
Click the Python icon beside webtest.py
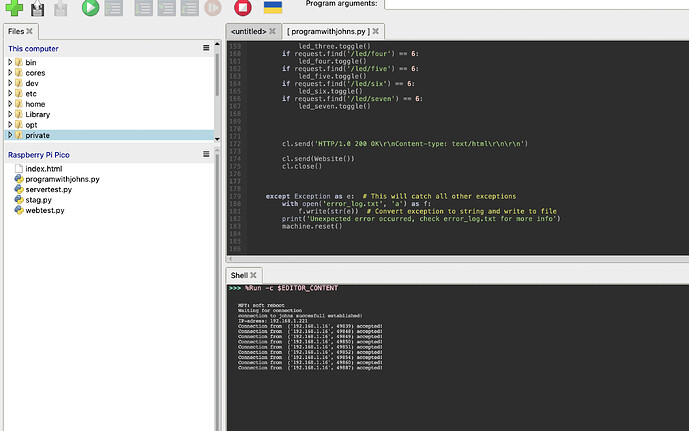tap(18, 210)
